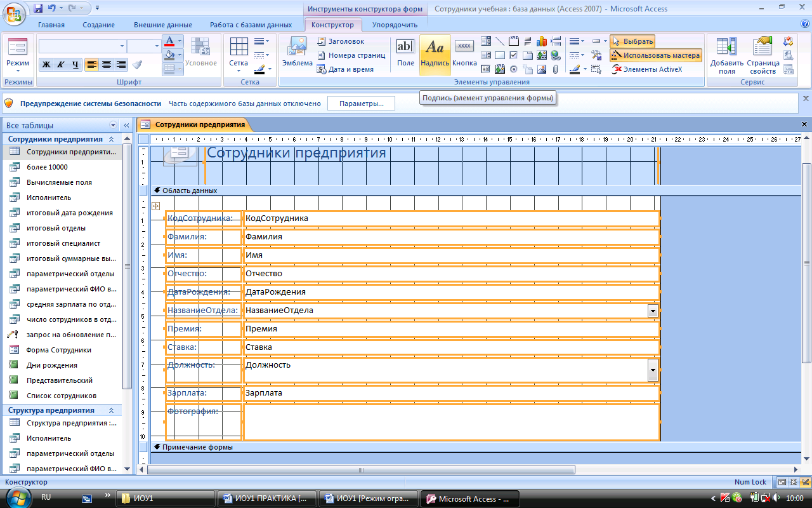The image size is (812, 508).
Task: Open Страница свойств property sheet
Action: coord(763,55)
